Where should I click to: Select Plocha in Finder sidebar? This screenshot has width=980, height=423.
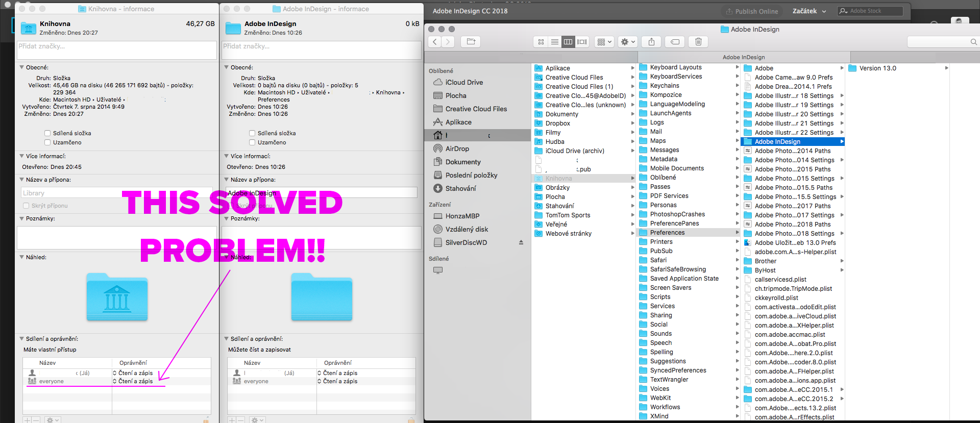pyautogui.click(x=456, y=95)
